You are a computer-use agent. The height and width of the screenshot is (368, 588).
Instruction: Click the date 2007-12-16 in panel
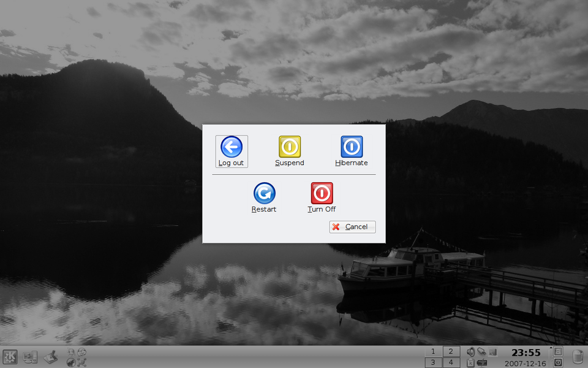click(526, 364)
